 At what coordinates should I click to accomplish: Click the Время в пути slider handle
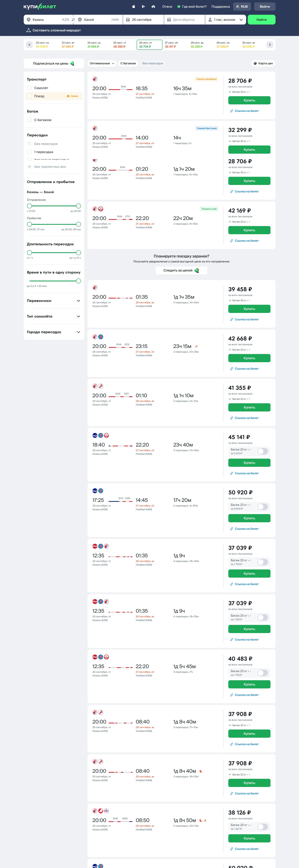click(x=78, y=281)
